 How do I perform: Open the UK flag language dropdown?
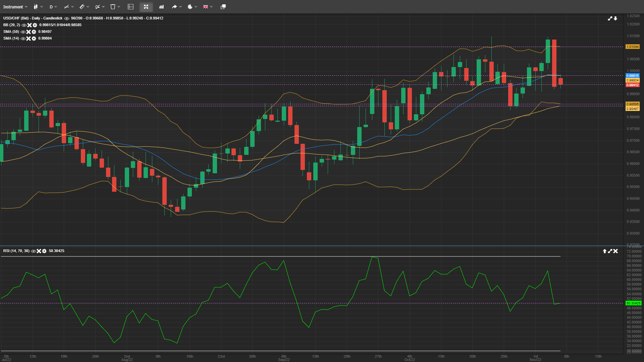click(206, 7)
